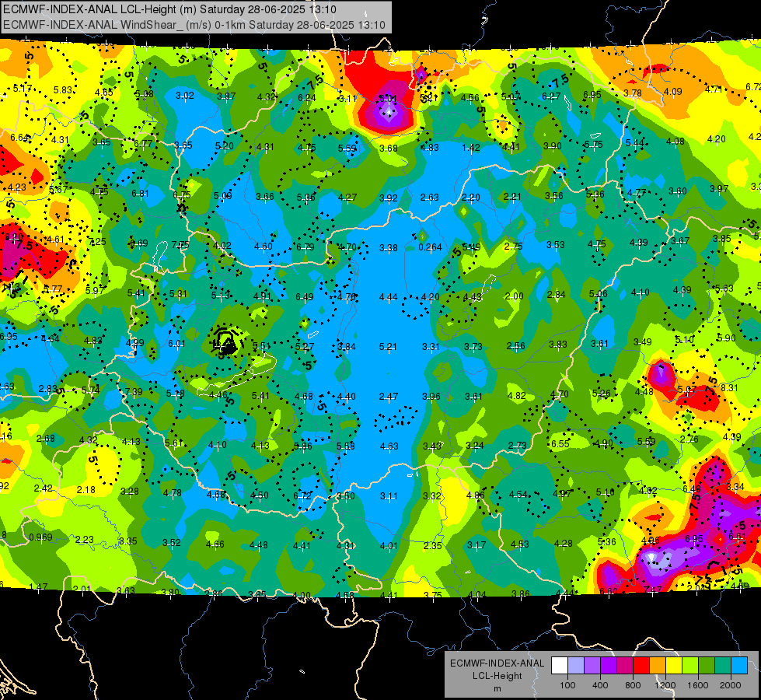Click the grid value 2.35

point(432,546)
